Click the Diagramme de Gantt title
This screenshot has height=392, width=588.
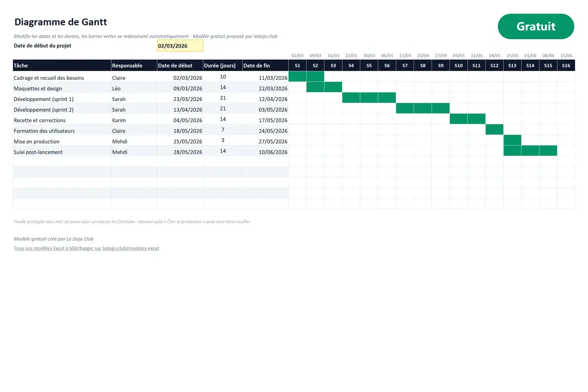(x=61, y=22)
